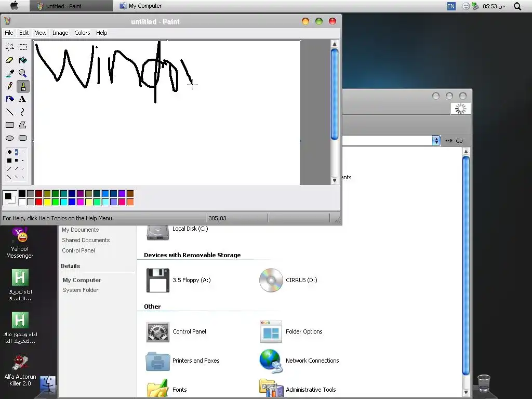Open Printers and Faxes
The width and height of the screenshot is (532, 399).
coord(182,361)
